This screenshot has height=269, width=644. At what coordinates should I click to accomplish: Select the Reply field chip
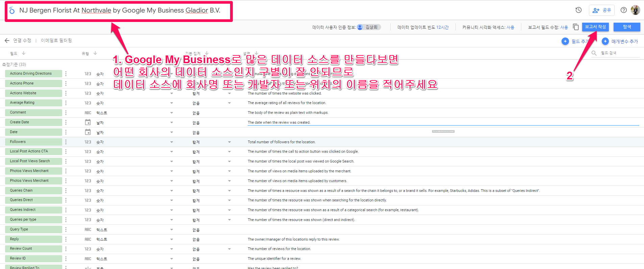[33, 239]
